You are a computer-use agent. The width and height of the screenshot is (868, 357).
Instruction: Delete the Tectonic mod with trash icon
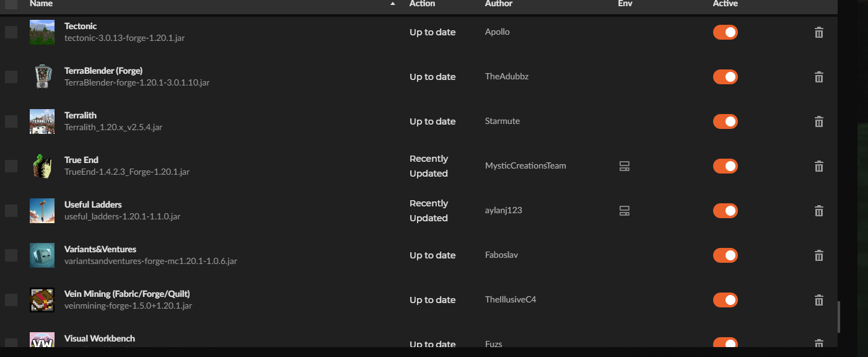[x=818, y=32]
